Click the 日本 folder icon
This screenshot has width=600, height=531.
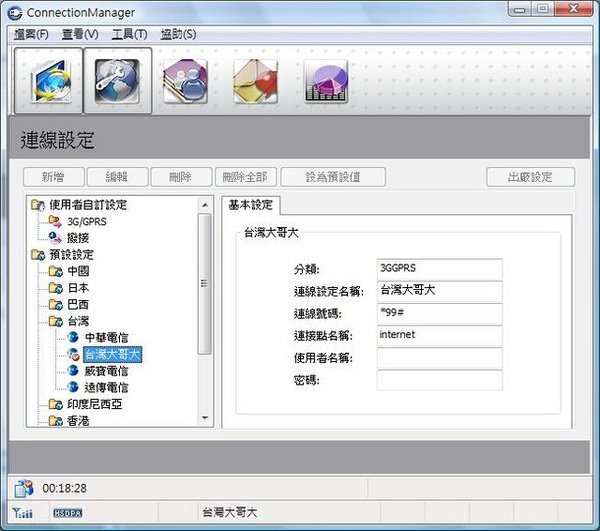pyautogui.click(x=56, y=288)
